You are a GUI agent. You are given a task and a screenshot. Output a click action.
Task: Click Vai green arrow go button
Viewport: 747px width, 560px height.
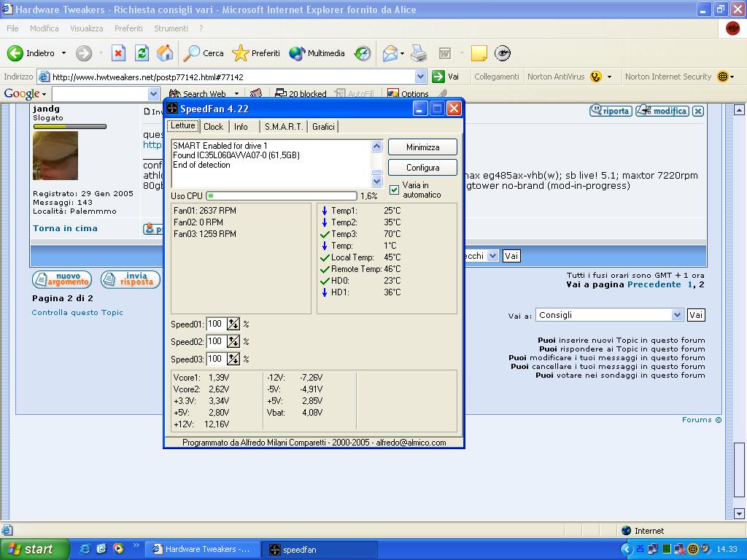(438, 77)
